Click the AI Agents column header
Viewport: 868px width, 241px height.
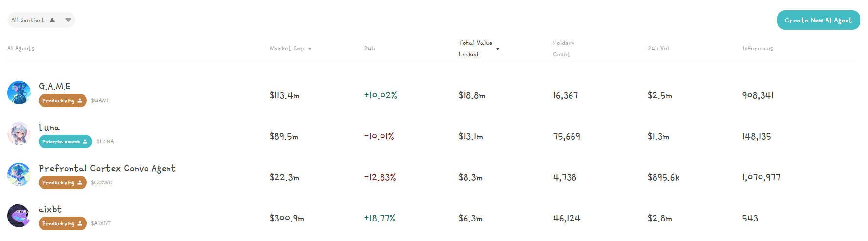[21, 48]
